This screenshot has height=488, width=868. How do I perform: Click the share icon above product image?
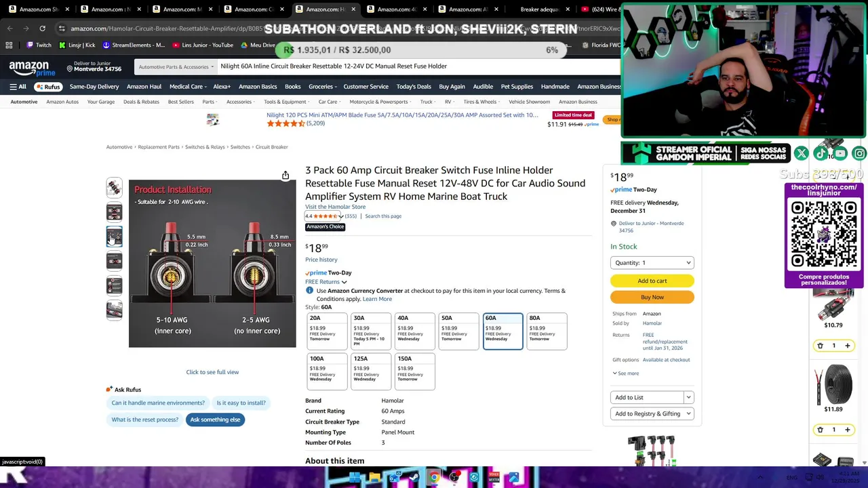pos(285,176)
